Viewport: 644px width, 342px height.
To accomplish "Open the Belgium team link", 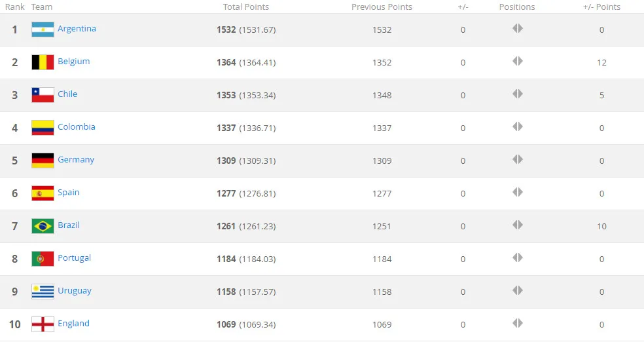I will 73,62.
